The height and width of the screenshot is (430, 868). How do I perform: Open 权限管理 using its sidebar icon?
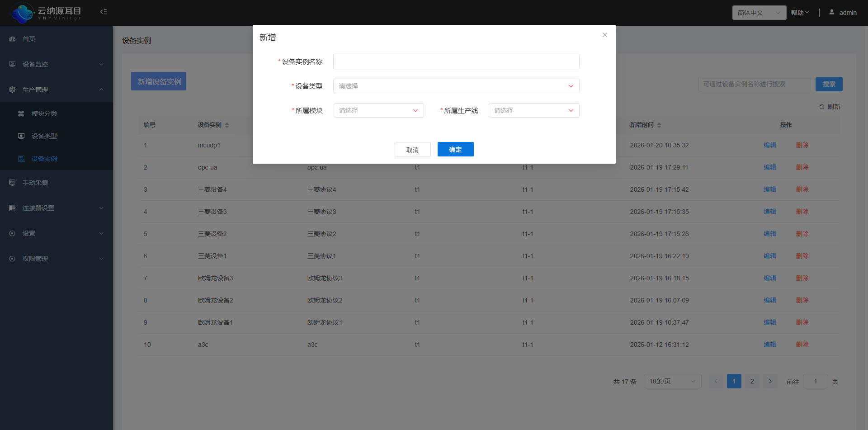point(12,259)
